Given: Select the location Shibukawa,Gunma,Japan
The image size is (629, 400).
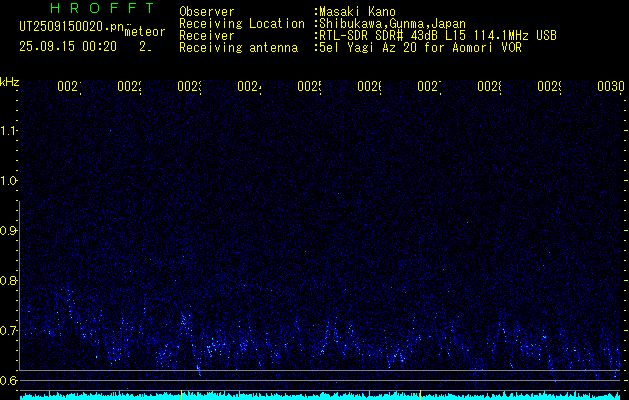Looking at the screenshot, I should tap(392, 24).
